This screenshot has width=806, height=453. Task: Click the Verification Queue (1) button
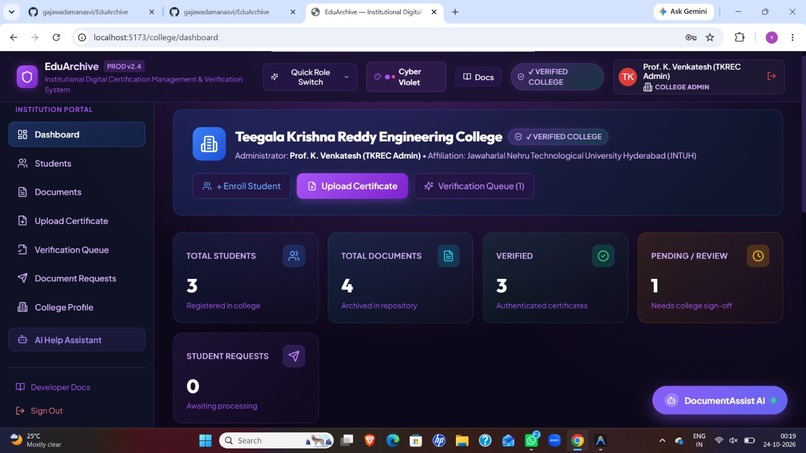coord(474,186)
